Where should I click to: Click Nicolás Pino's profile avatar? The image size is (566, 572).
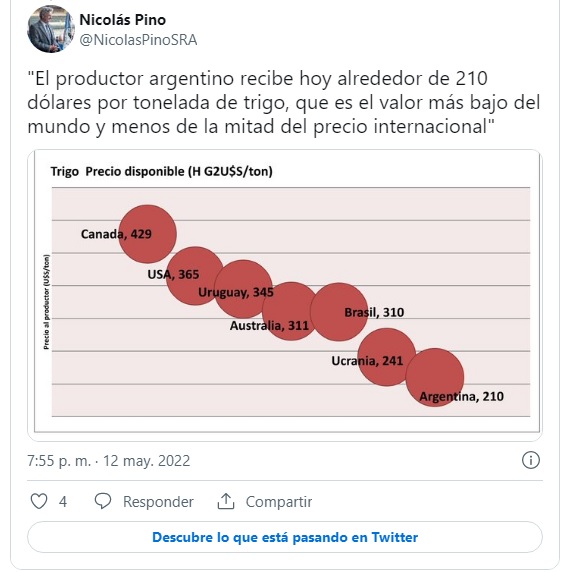click(51, 29)
